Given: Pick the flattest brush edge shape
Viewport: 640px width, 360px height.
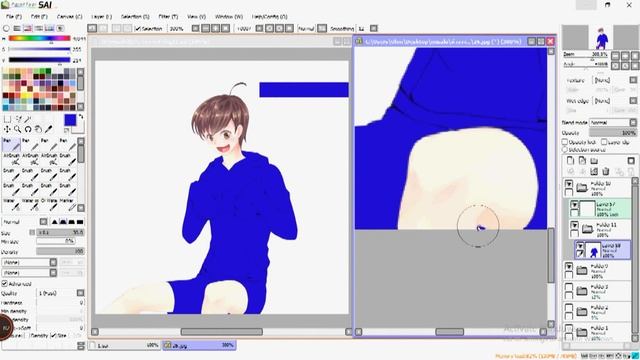Looking at the screenshot, I should click(x=80, y=222).
